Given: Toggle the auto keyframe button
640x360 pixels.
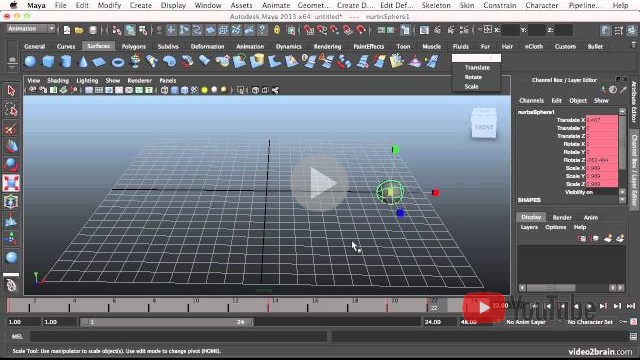Looking at the screenshot, I should click(634, 322).
